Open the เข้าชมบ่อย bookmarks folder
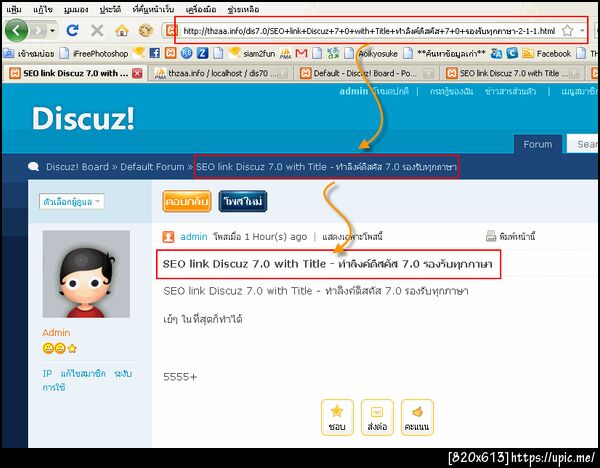This screenshot has height=468, width=600. coord(29,53)
